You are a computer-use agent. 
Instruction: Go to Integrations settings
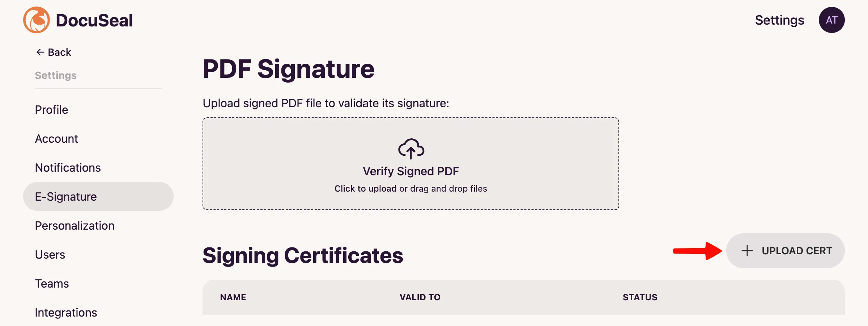point(66,312)
